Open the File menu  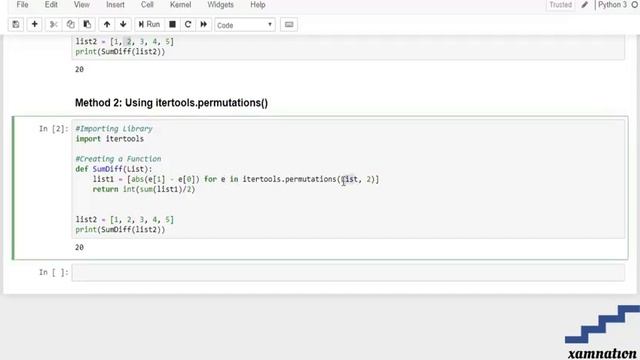coord(22,5)
